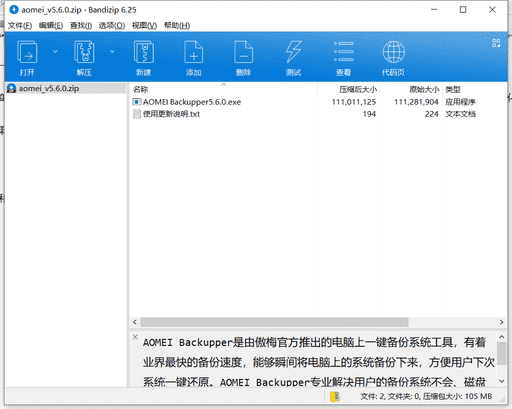This screenshot has height=409, width=512.
Task: Delete selected files with 删除 icon
Action: [x=243, y=58]
